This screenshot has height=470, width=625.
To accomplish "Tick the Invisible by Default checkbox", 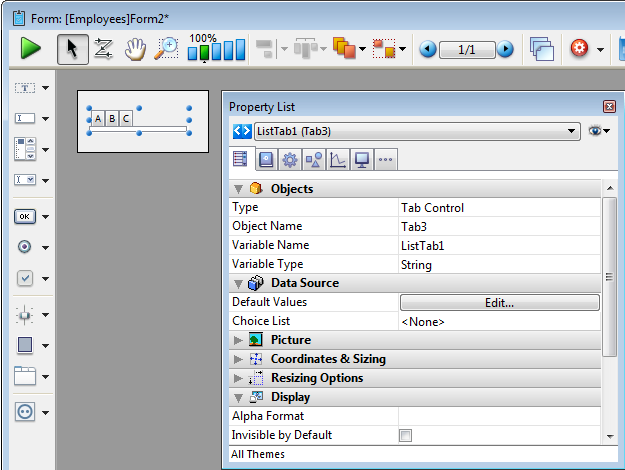I will (x=405, y=435).
